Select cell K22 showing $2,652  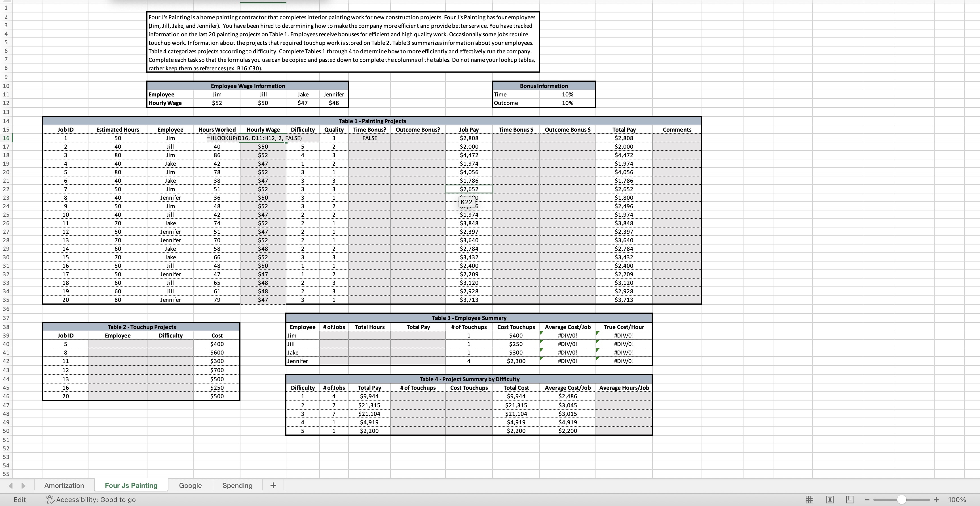tap(469, 189)
